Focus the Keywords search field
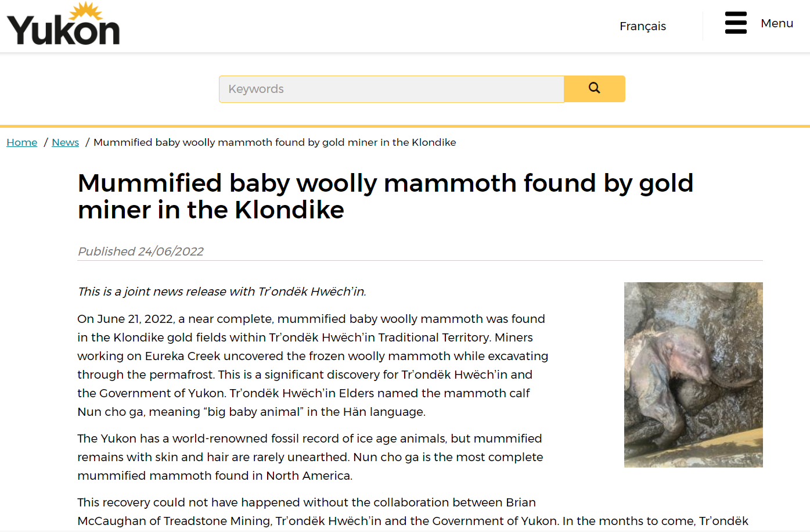The image size is (810, 532). click(391, 89)
